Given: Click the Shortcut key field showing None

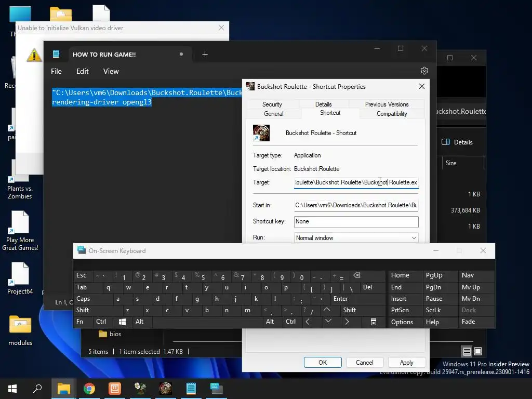Looking at the screenshot, I should [356, 221].
